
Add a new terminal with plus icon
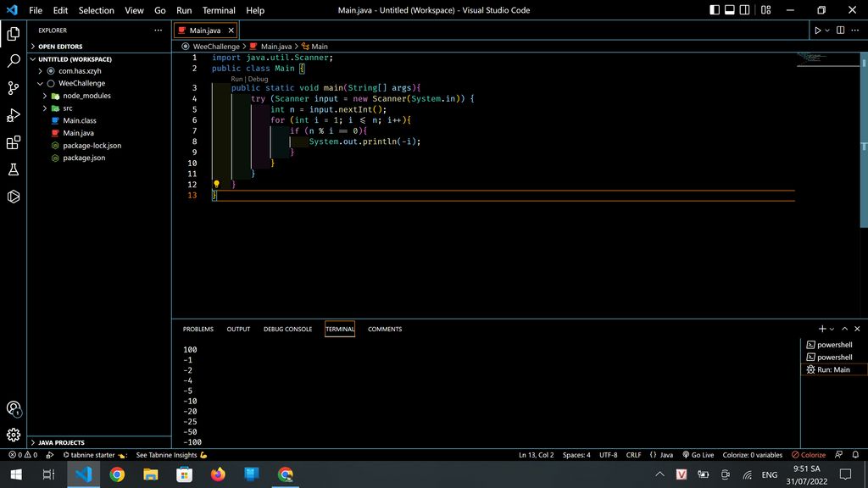pos(822,329)
